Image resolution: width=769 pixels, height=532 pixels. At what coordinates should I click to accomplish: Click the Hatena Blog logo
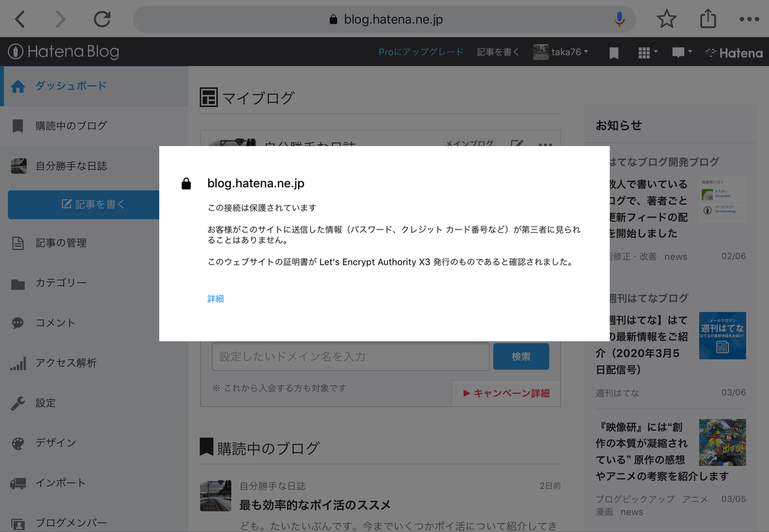pos(63,52)
